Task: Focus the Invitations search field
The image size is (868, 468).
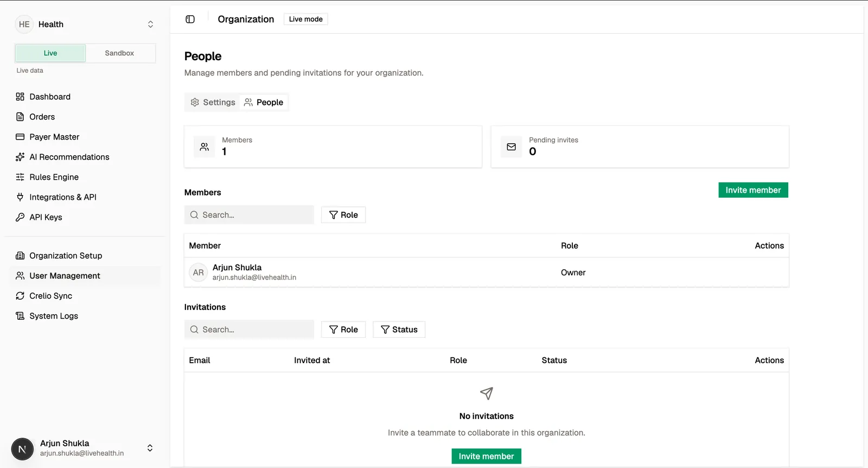Action: coord(249,330)
